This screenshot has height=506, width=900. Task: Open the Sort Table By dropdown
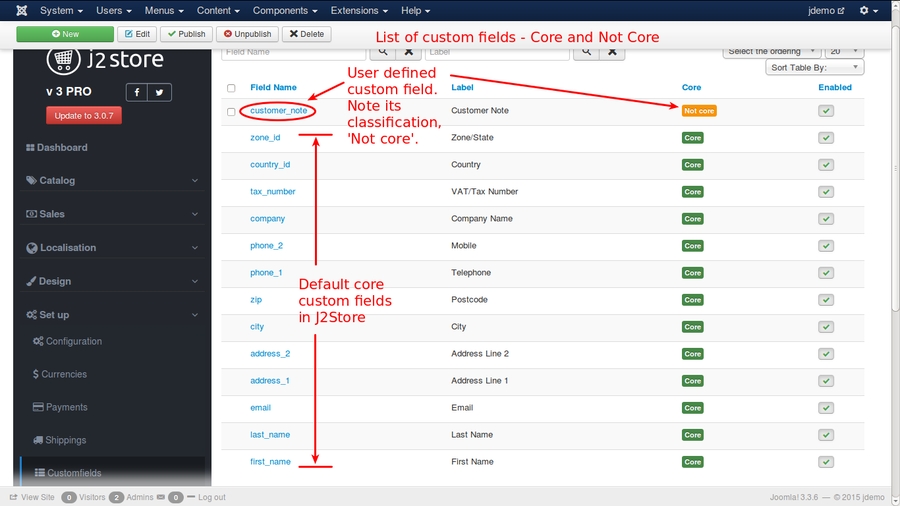coord(814,68)
